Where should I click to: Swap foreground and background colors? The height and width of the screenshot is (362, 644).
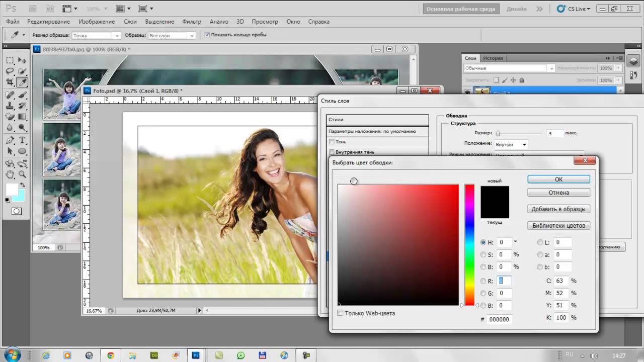tap(22, 186)
